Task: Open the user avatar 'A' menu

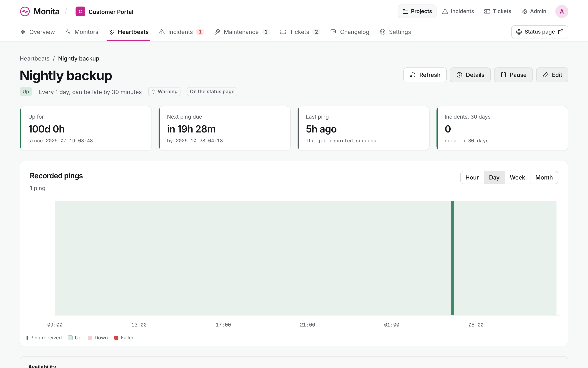Action: click(561, 11)
